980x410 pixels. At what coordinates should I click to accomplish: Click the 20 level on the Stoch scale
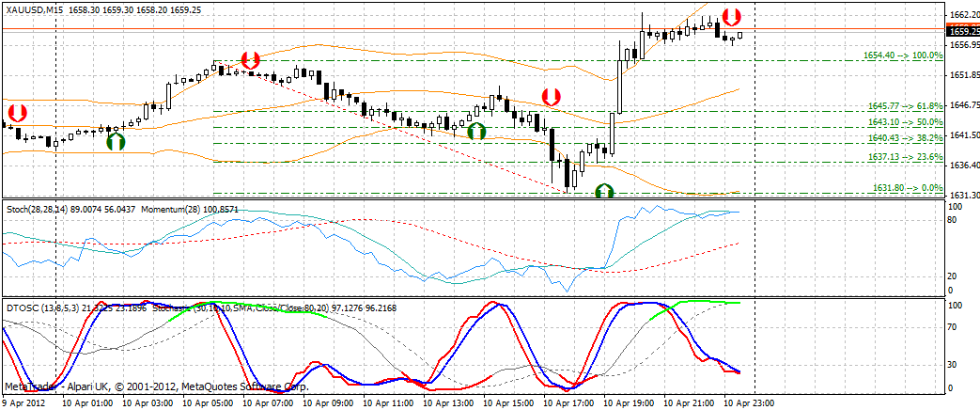[953, 276]
